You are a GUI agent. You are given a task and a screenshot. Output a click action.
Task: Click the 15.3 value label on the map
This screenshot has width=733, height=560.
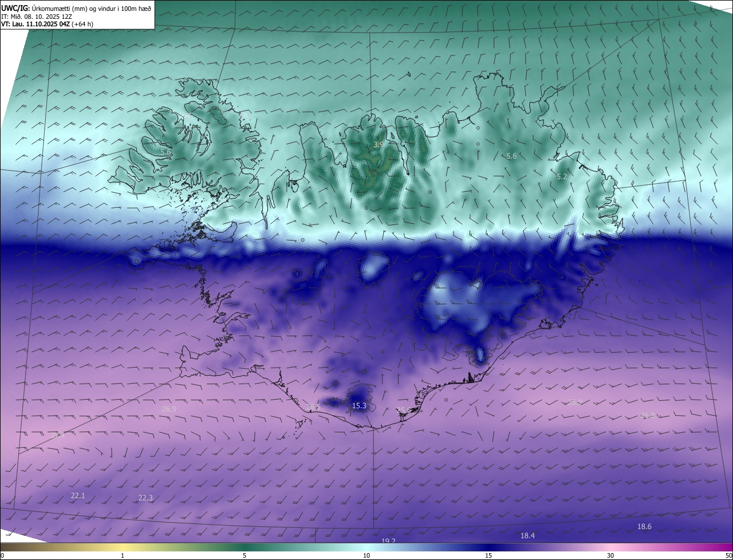[359, 406]
